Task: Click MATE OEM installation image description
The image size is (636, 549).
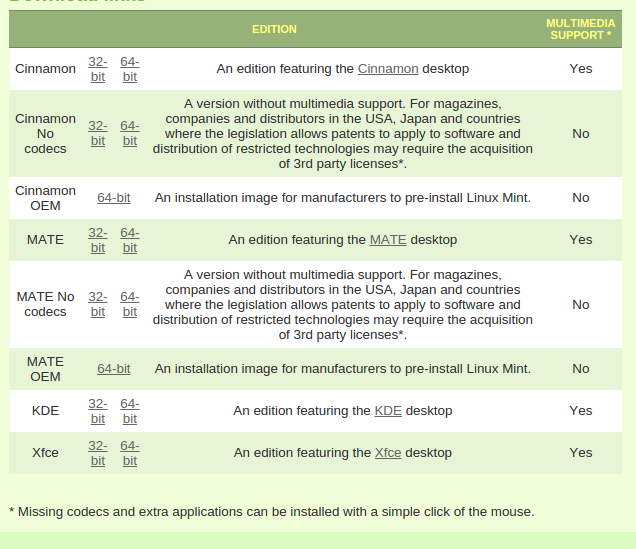Action: point(343,369)
